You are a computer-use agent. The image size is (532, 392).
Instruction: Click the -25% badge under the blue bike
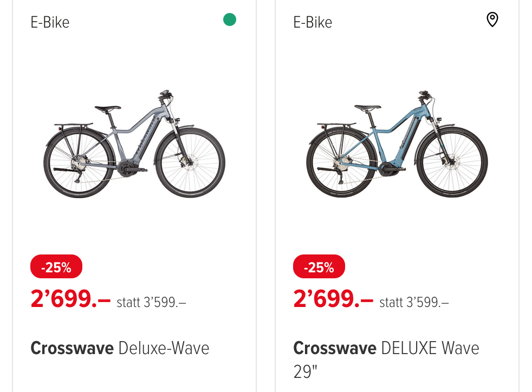point(319,267)
